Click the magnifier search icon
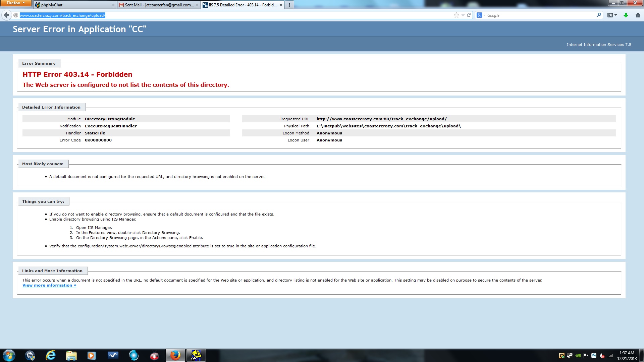 pyautogui.click(x=599, y=15)
